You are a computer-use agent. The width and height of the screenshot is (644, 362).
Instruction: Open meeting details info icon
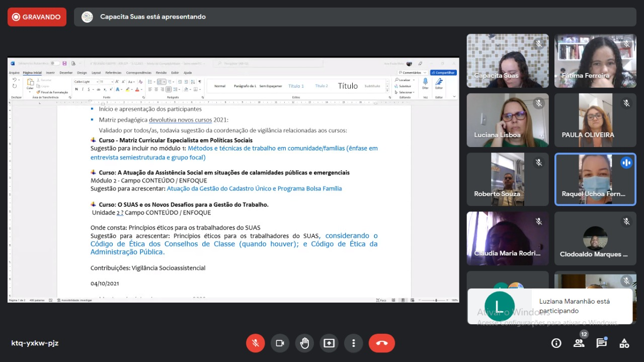coord(556,343)
